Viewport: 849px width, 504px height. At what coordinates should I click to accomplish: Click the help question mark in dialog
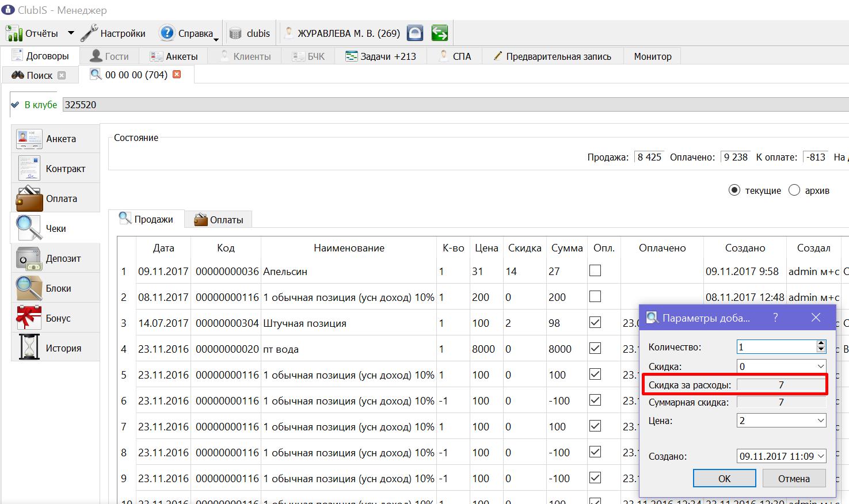[x=775, y=318]
